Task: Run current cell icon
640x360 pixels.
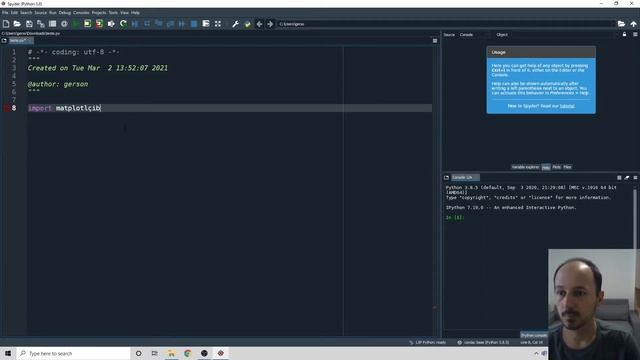Action: 87,24
